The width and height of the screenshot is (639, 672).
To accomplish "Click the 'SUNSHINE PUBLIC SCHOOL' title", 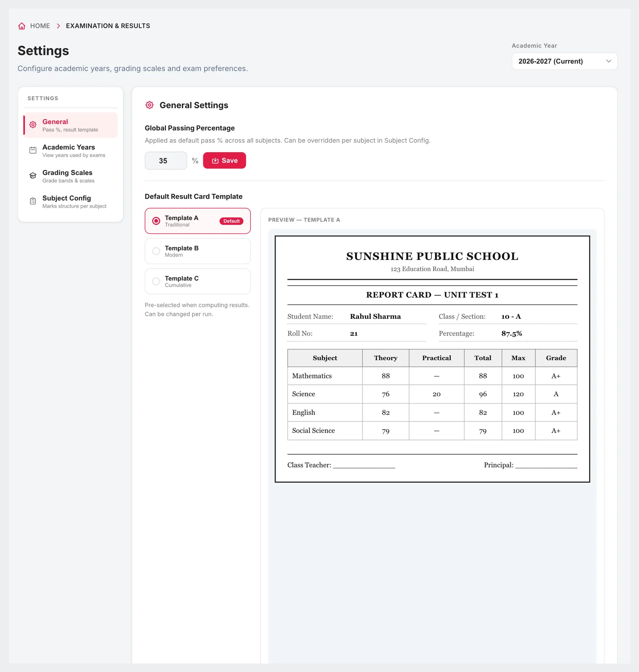I will pos(432,256).
